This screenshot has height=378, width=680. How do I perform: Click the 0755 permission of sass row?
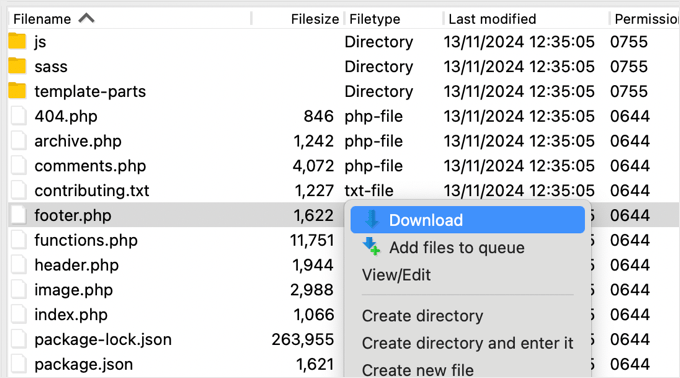point(629,66)
